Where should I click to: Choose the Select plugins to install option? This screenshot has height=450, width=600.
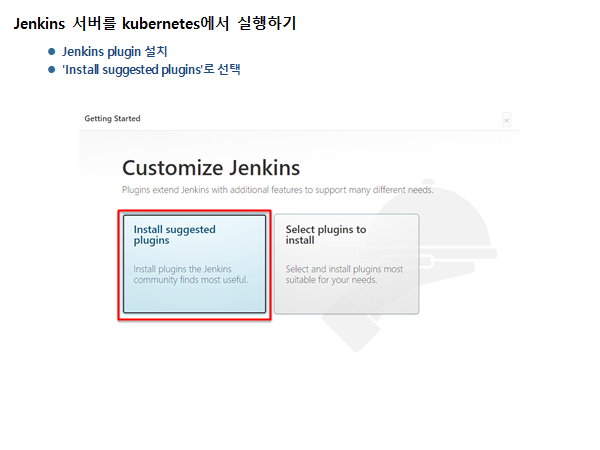click(347, 264)
